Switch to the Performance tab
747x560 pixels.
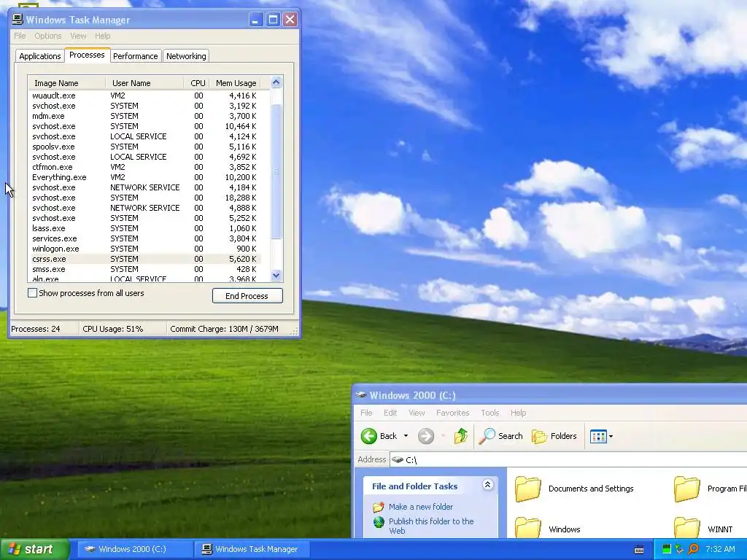pos(135,56)
